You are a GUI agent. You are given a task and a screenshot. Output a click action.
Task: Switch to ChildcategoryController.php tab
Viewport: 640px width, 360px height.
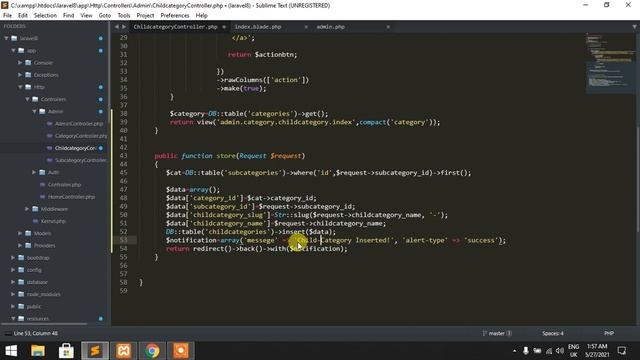coord(176,27)
